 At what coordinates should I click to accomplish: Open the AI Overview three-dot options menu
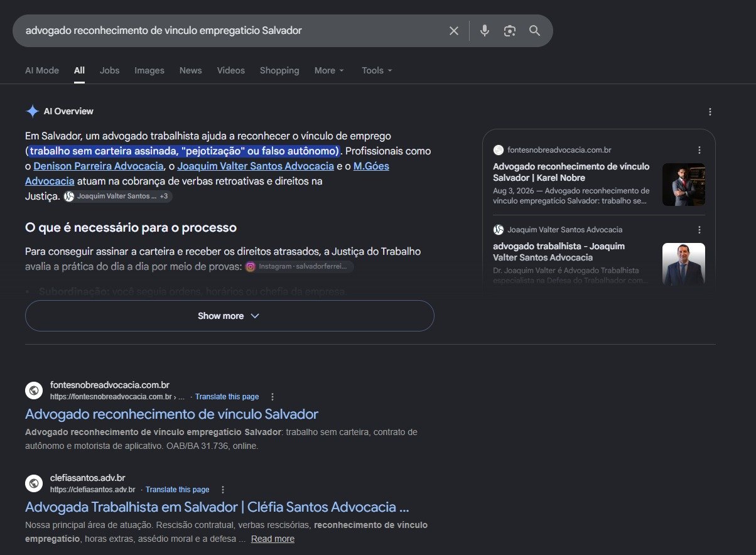coord(710,112)
